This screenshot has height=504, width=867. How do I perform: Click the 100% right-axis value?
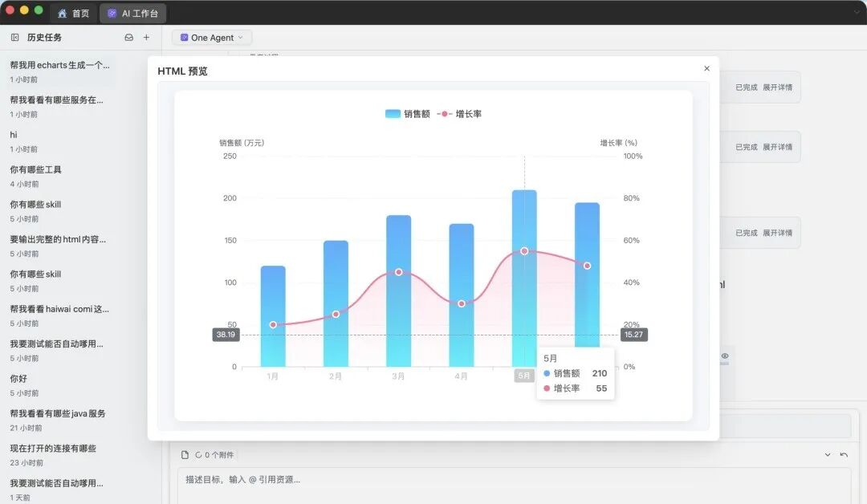633,156
